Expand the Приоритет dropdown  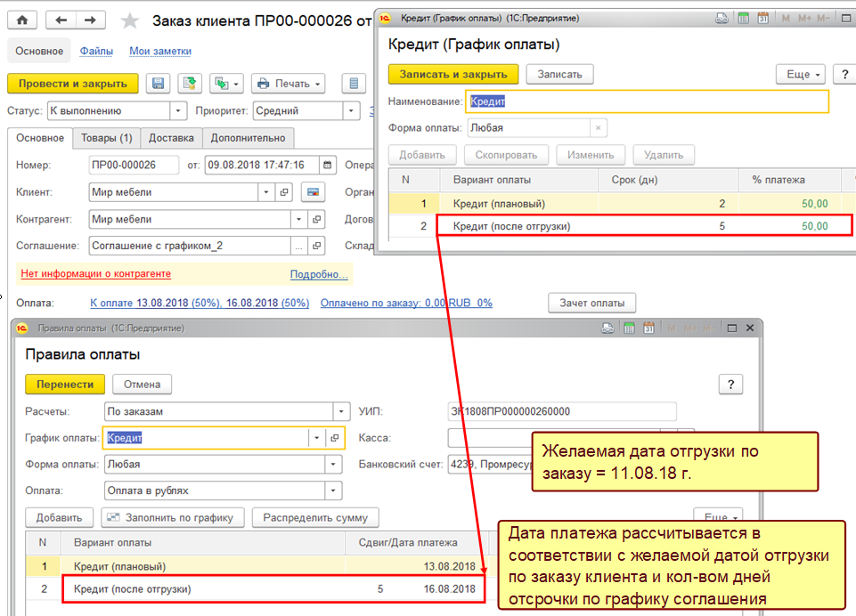click(x=351, y=110)
